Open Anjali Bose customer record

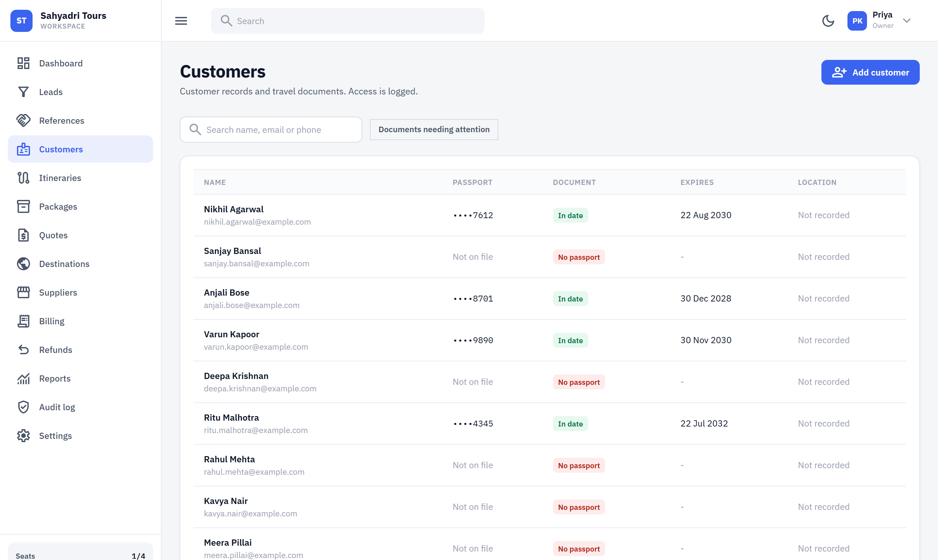tap(549, 299)
